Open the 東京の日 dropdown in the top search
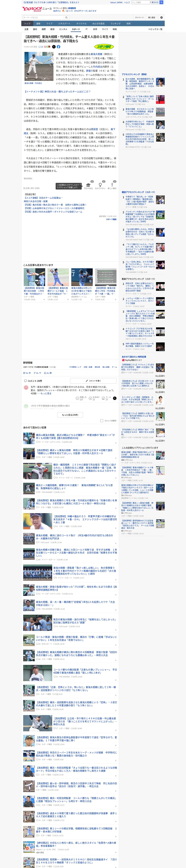 click(x=155, y=2)
